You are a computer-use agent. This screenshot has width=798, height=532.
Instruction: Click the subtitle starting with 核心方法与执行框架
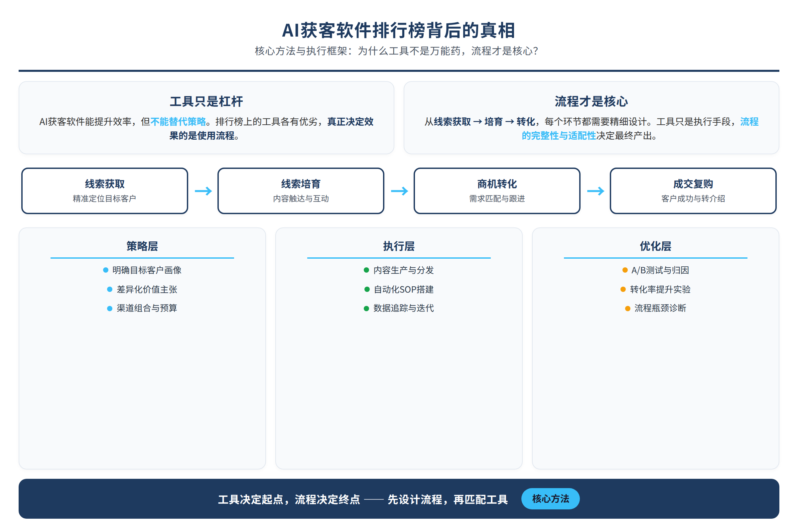pyautogui.click(x=396, y=51)
